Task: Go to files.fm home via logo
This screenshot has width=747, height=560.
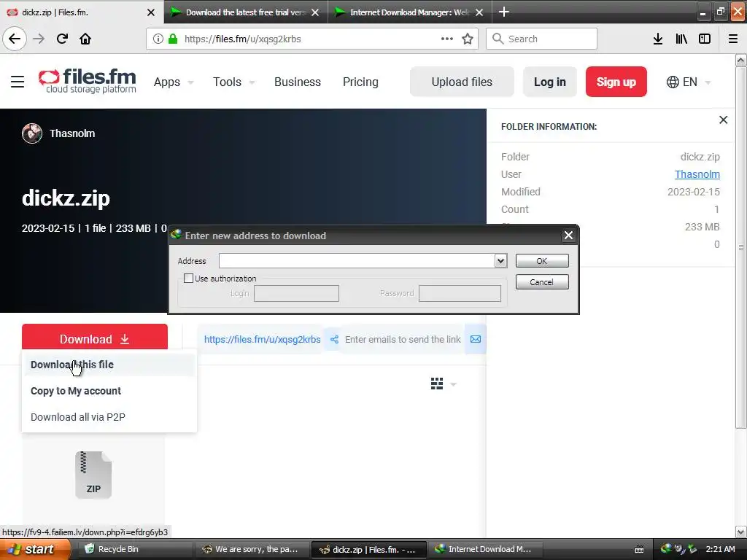Action: point(88,81)
